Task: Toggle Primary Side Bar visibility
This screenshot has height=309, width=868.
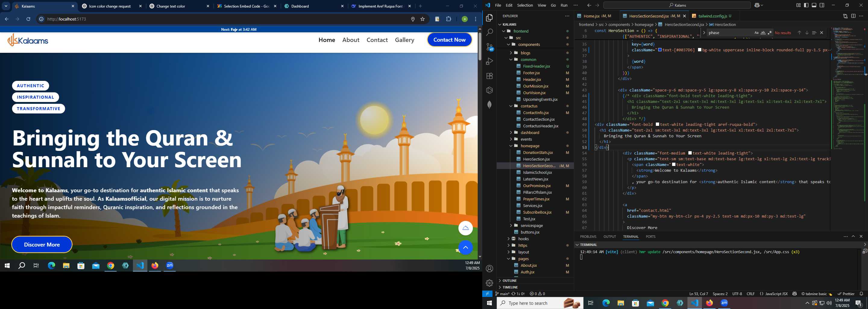Action: point(806,5)
